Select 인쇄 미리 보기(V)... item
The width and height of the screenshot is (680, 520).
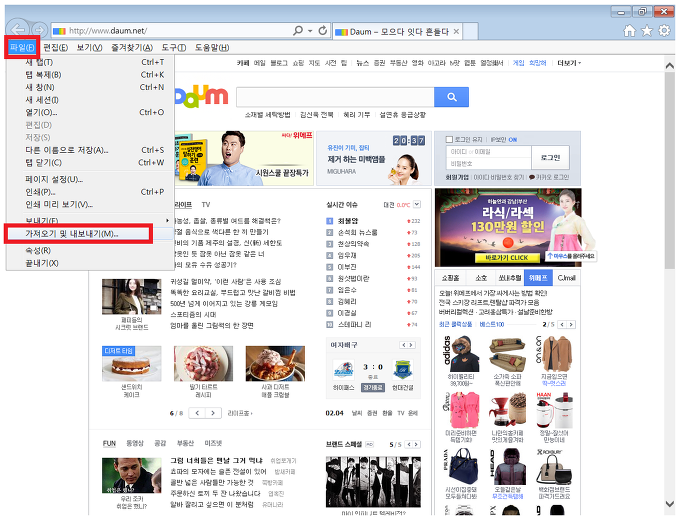(x=90, y=204)
